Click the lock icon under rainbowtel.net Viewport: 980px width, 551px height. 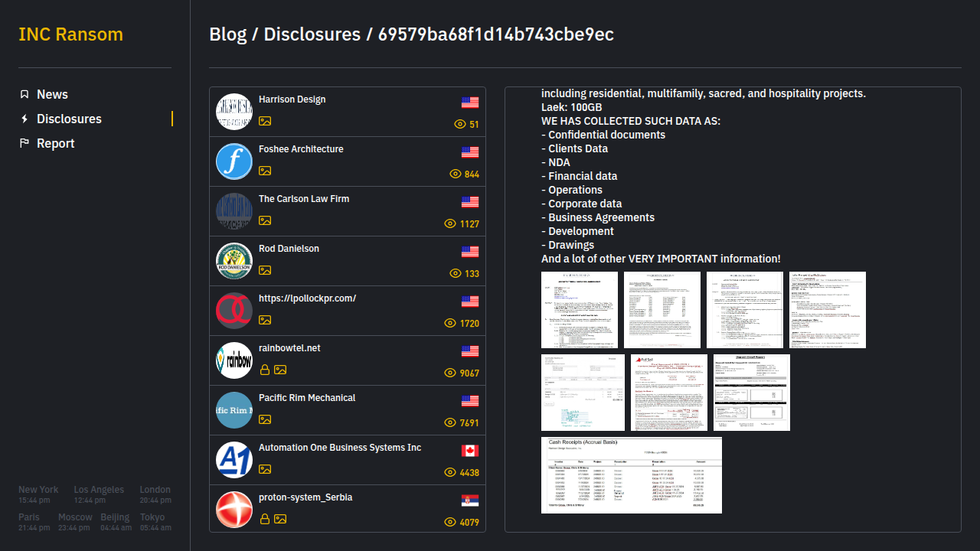[265, 370]
